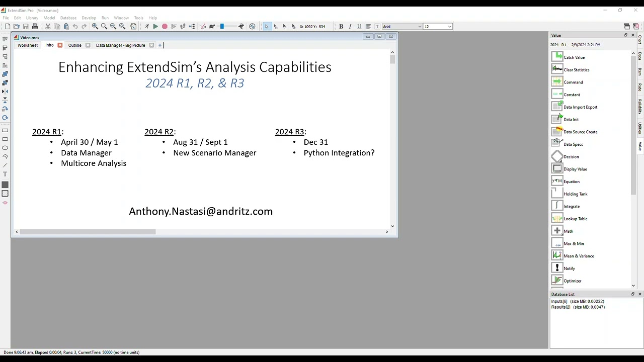The width and height of the screenshot is (644, 362).
Task: Click the Cut scissors icon
Action: [x=48, y=26]
